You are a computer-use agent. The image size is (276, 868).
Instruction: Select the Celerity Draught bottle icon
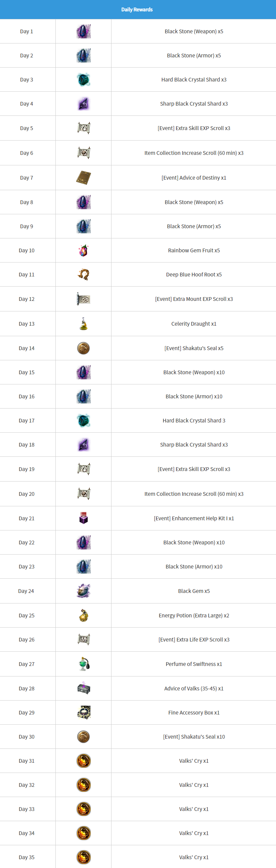click(83, 324)
